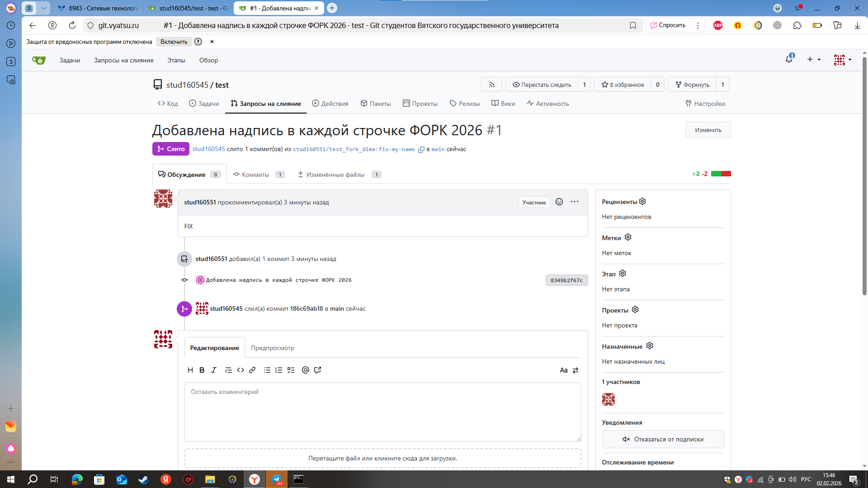Copy the branch name icon
This screenshot has width=868, height=488.
[x=421, y=149]
